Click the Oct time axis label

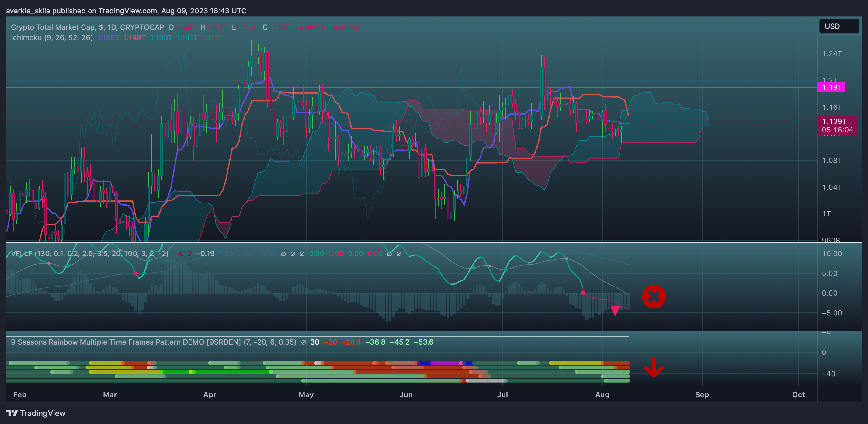[x=799, y=395]
